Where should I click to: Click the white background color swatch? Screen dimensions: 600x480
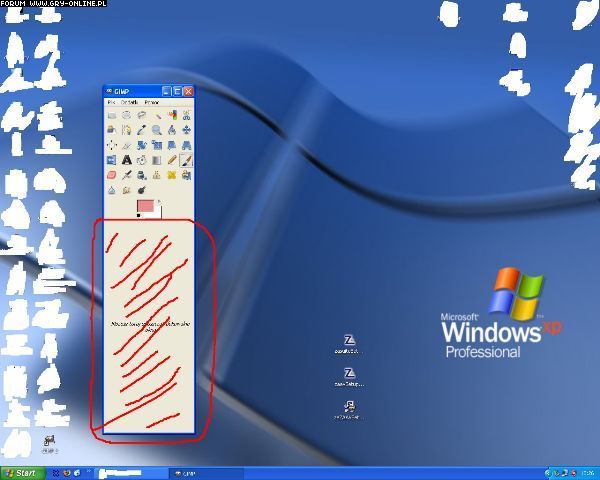158,213
